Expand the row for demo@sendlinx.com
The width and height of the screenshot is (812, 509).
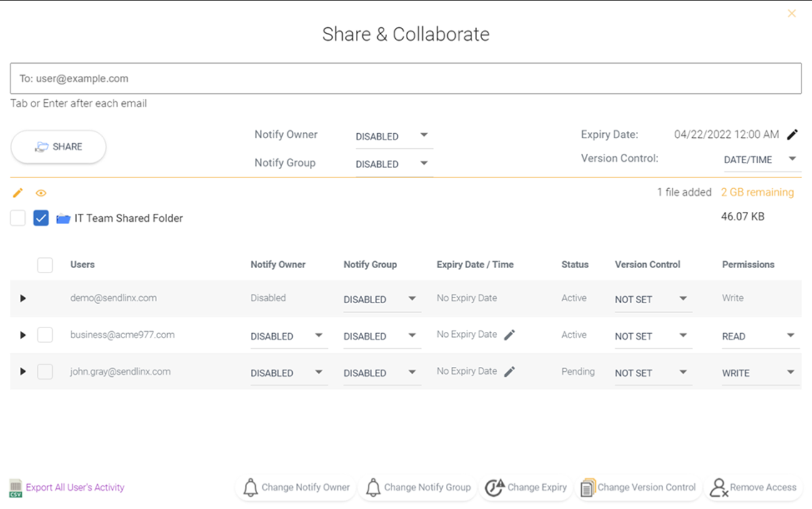tap(23, 298)
